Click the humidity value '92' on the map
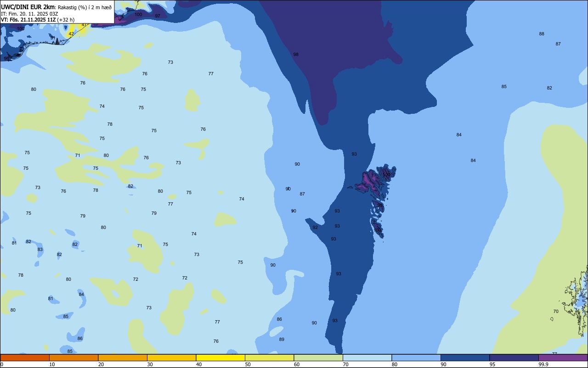This screenshot has width=588, height=368. click(315, 228)
